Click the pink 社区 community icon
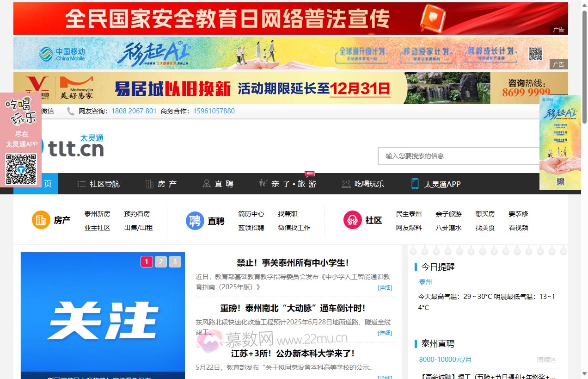Screen dimensions: 588x379 (x=353, y=220)
